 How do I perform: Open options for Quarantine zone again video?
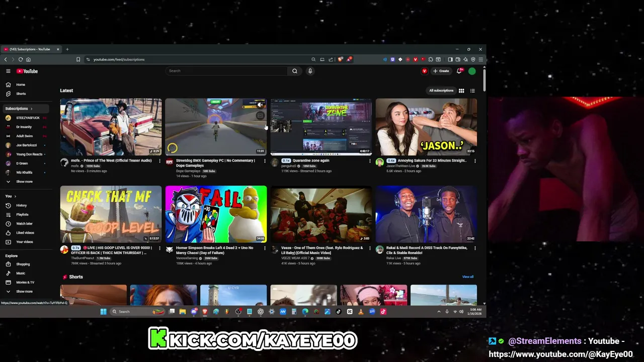370,161
